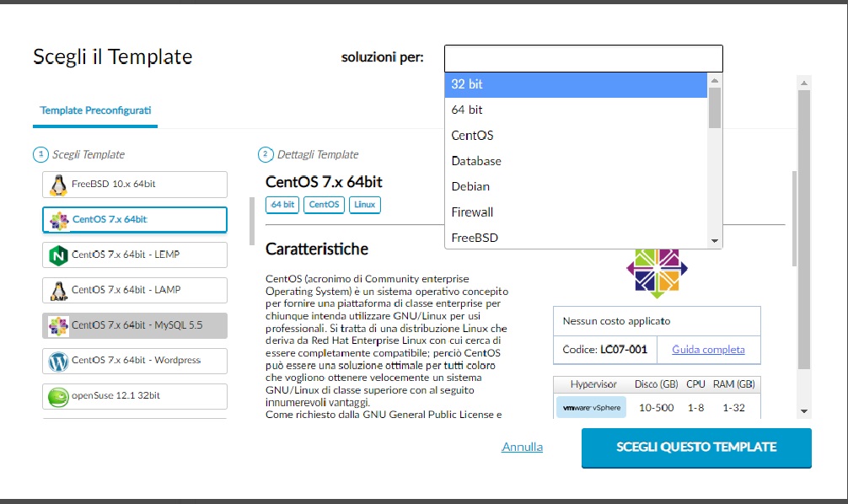Screen dimensions: 848x504
Task: Click the Nginx LEMP template icon
Action: tap(58, 255)
